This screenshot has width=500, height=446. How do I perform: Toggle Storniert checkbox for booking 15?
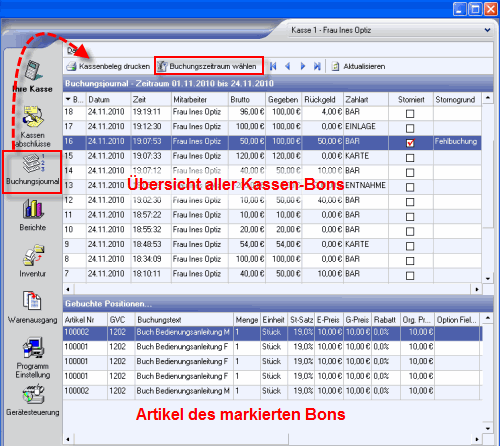(x=410, y=158)
